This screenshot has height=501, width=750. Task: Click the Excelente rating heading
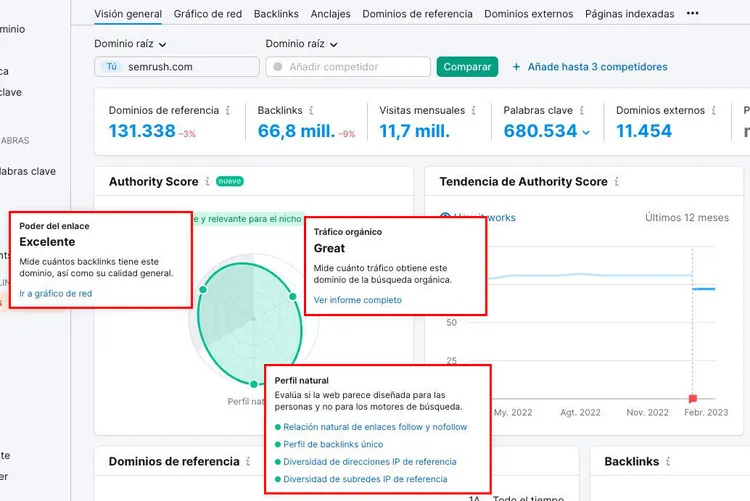47,242
